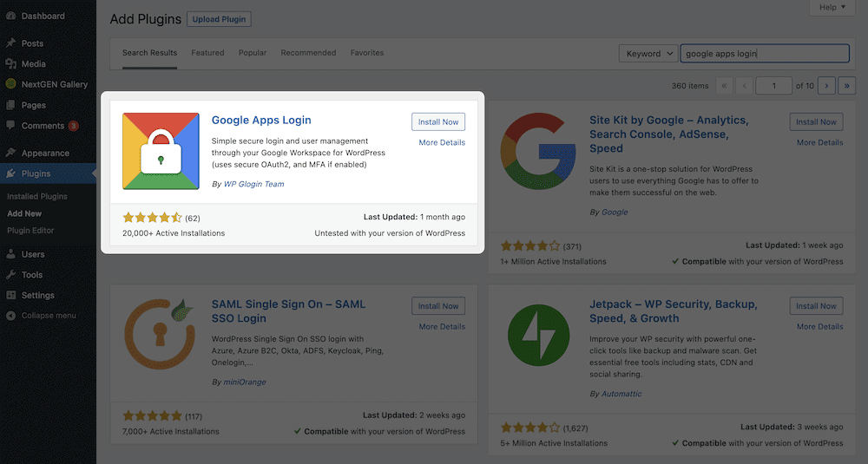This screenshot has height=464, width=868.
Task: Jump to last results page arrow
Action: (x=847, y=86)
